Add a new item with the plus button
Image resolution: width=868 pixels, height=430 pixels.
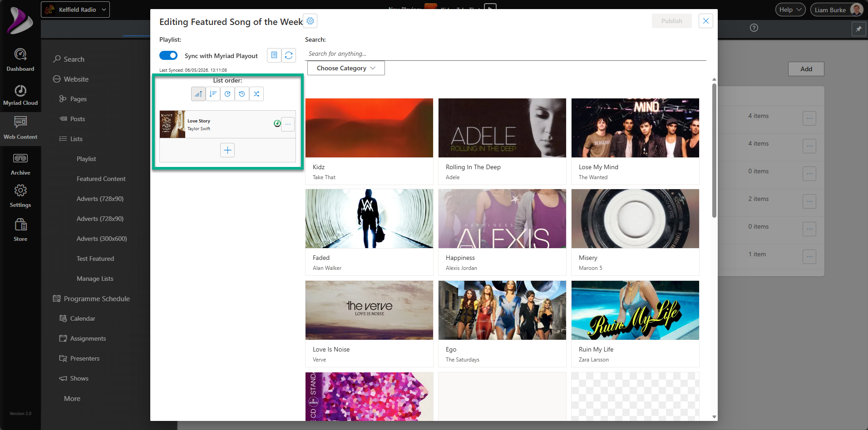click(x=227, y=150)
